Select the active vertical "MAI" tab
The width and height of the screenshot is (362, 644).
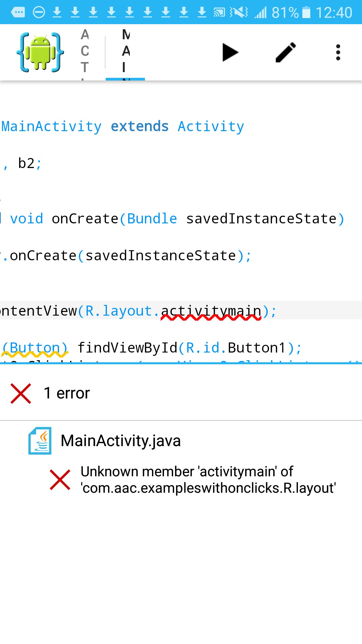[x=125, y=52]
